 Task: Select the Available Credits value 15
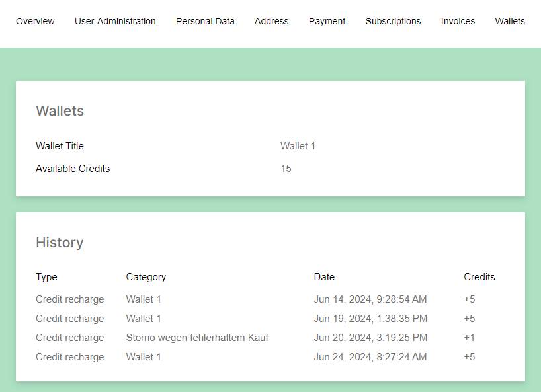pyautogui.click(x=286, y=169)
